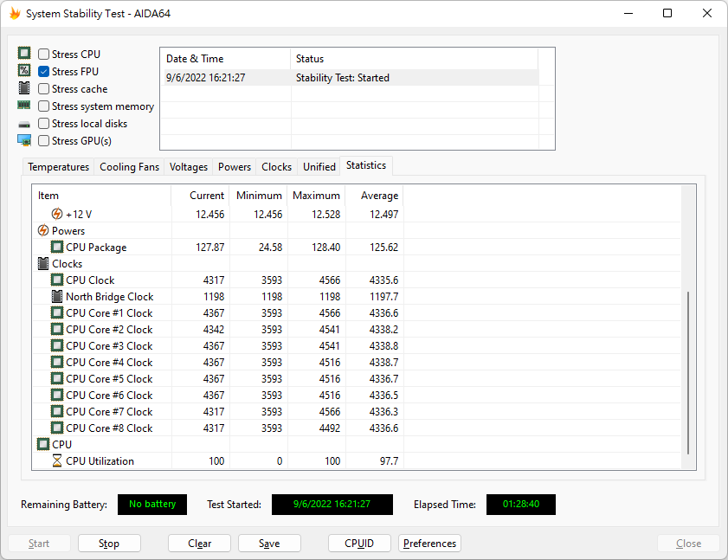The width and height of the screenshot is (728, 560).
Task: Switch to the Temperatures tab
Action: click(x=59, y=167)
